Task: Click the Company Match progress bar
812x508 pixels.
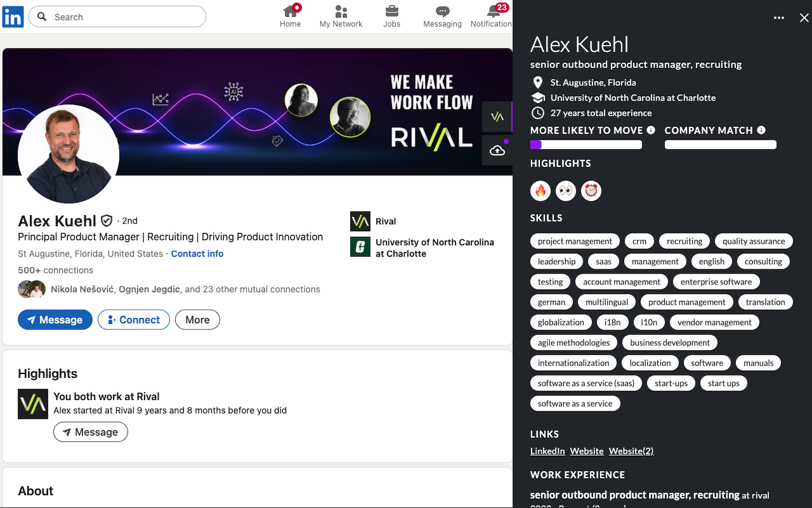Action: (x=721, y=145)
